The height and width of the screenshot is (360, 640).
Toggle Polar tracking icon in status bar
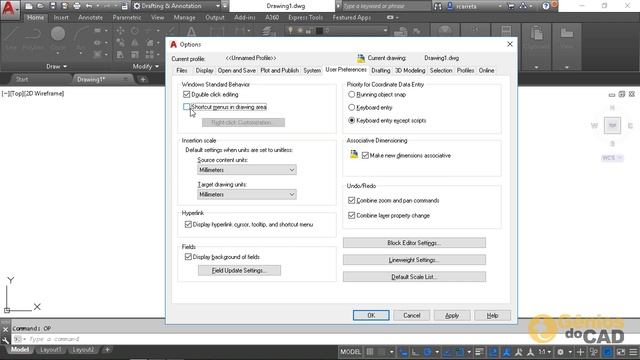coord(427,351)
